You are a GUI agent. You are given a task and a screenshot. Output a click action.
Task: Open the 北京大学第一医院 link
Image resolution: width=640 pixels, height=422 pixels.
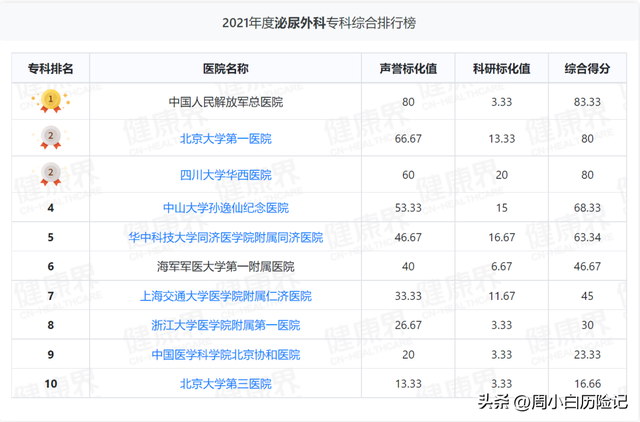tap(226, 139)
